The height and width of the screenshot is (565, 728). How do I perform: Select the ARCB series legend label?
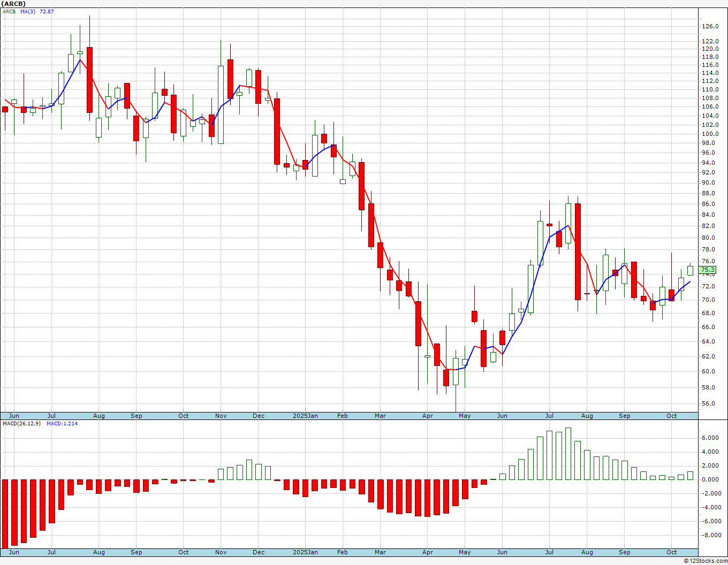pyautogui.click(x=9, y=11)
